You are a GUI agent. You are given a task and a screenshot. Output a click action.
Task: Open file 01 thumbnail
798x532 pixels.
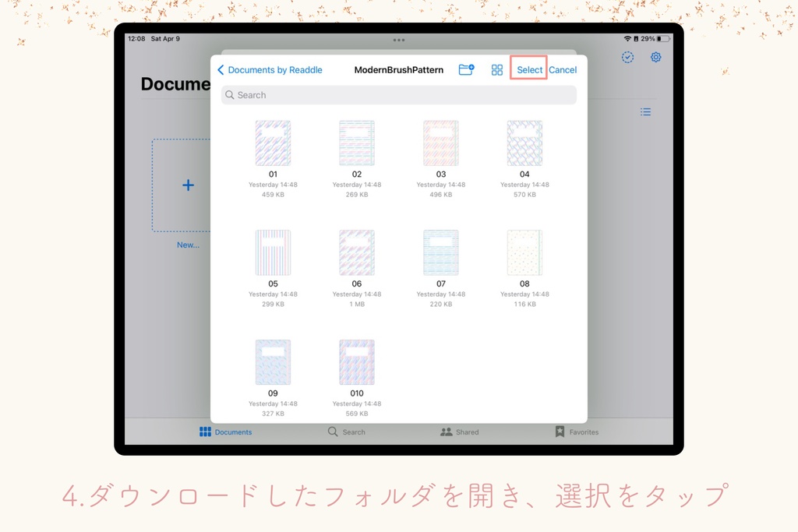(273, 143)
